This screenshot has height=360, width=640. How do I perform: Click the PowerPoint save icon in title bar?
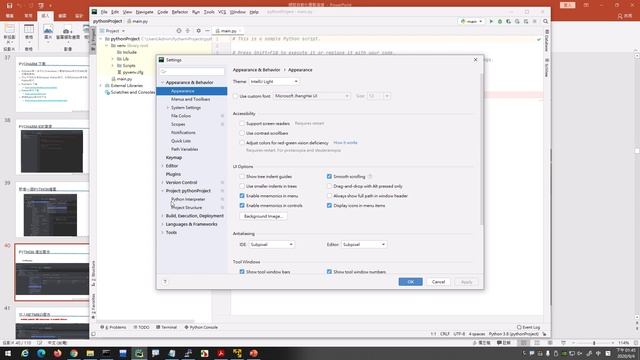click(x=9, y=5)
